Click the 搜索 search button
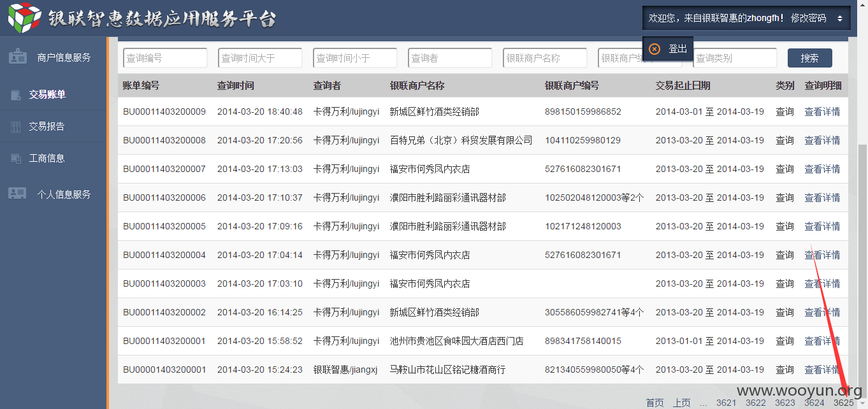868x409 pixels. [x=810, y=58]
